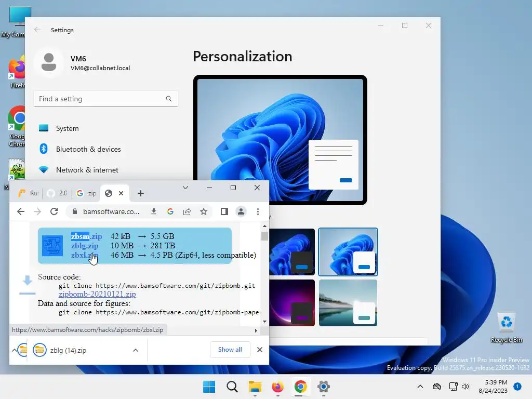Click the volume icon in system tray
532x399 pixels.
[465, 387]
